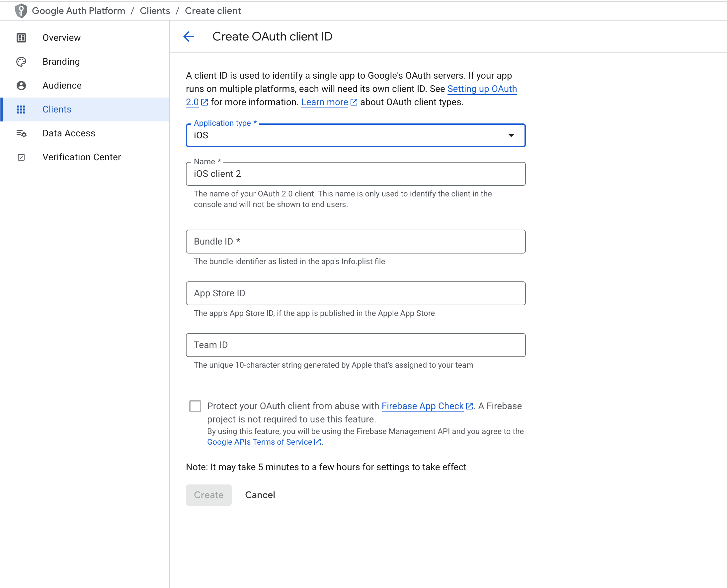Click Google Auth Platform breadcrumb
This screenshot has width=727, height=588.
(78, 11)
